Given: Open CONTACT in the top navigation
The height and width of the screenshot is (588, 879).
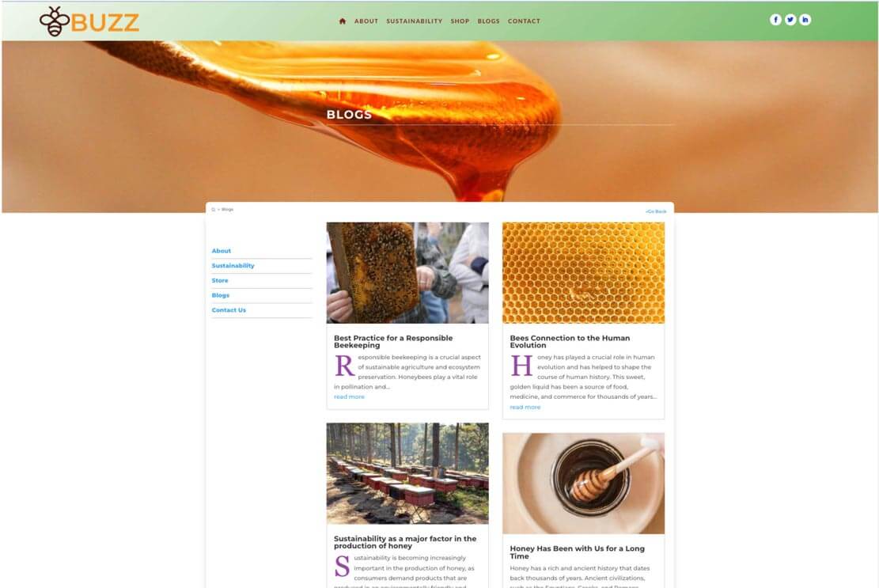Looking at the screenshot, I should pyautogui.click(x=524, y=21).
